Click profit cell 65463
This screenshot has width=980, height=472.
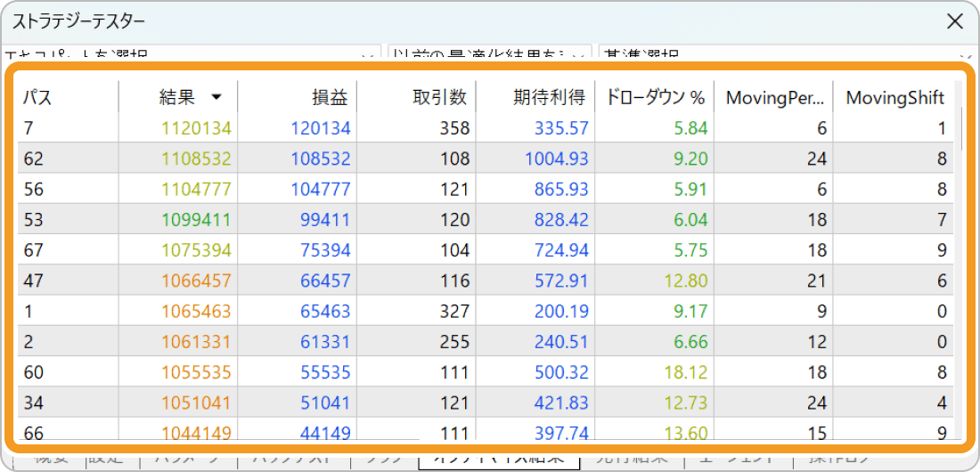coord(325,311)
